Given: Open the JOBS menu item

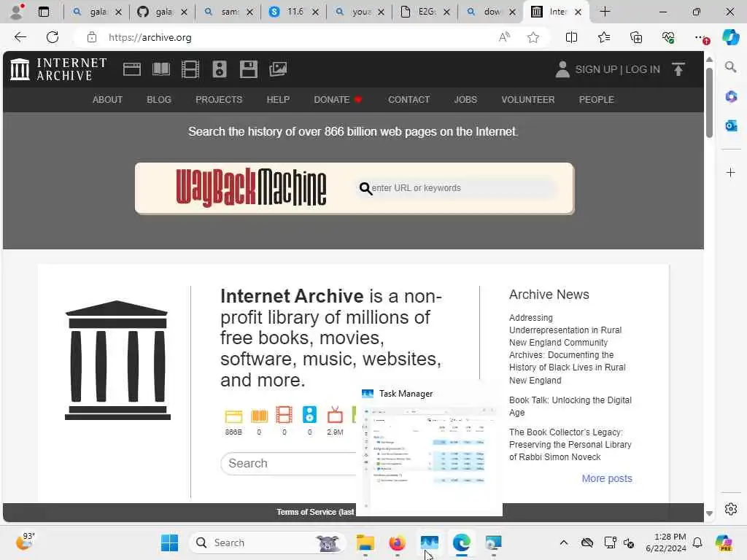Looking at the screenshot, I should [x=465, y=99].
